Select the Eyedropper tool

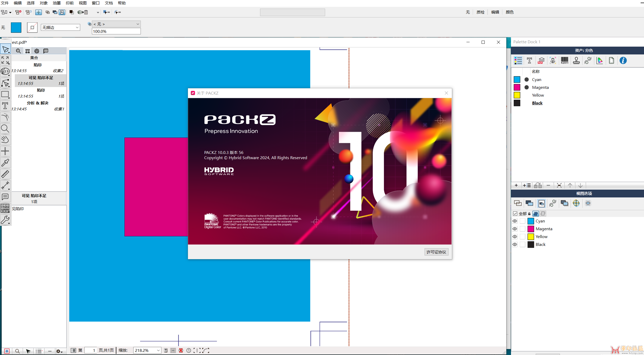coord(5,163)
